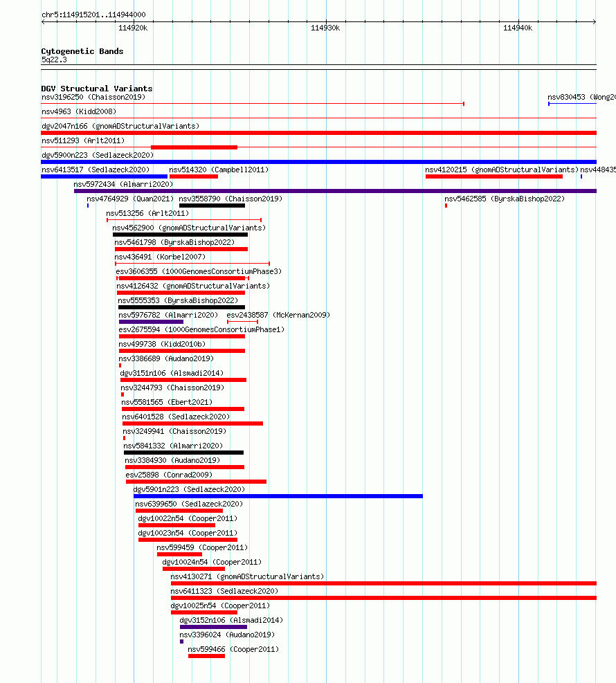Select esv3606355 (1000GenomesConsortiumPhase3) label
This screenshot has height=683, width=616.
pyautogui.click(x=199, y=272)
